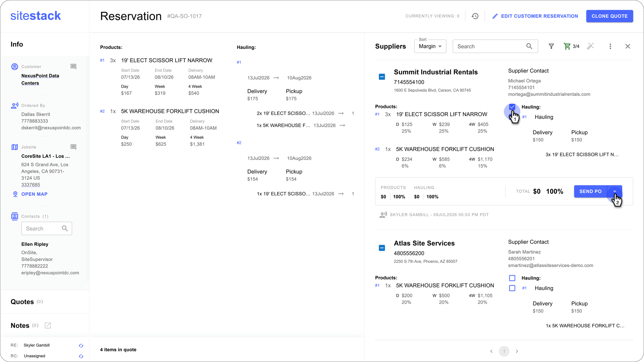Click the Ordered By person icon
The image size is (644, 362).
point(14,106)
